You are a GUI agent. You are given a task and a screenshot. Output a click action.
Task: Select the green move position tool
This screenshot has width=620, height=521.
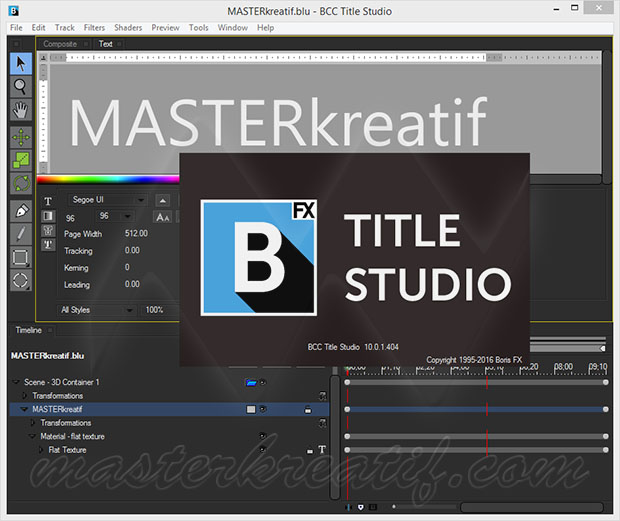point(21,138)
